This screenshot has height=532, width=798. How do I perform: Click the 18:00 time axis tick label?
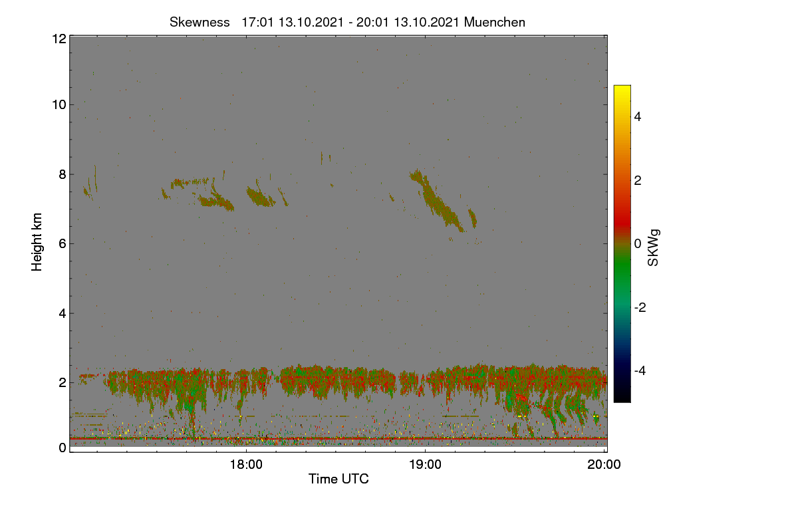pos(246,465)
